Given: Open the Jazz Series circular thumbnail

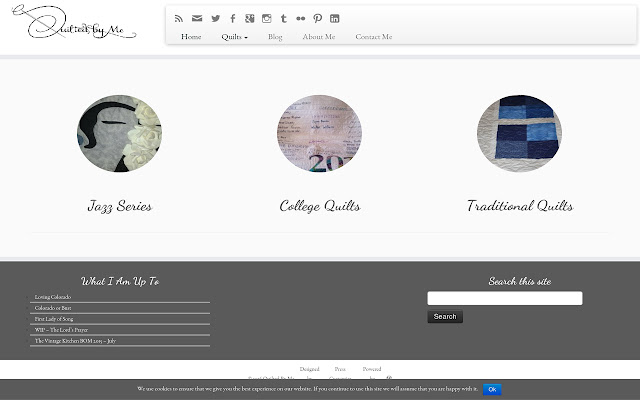Looking at the screenshot, I should coord(119,134).
